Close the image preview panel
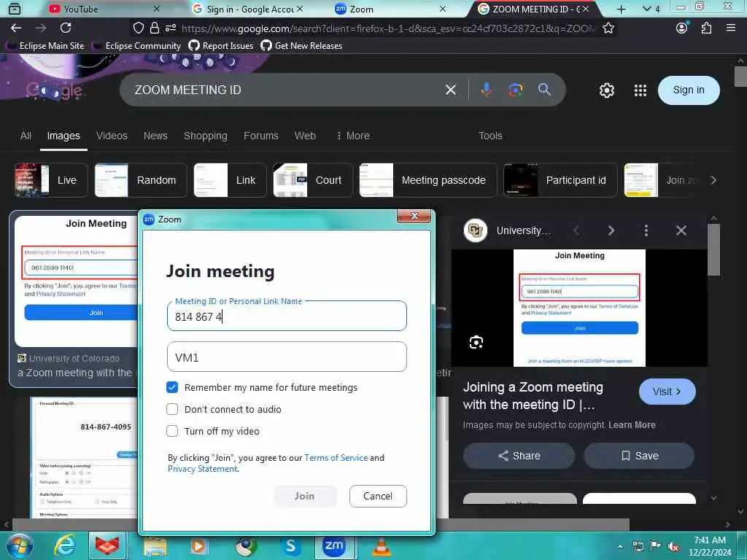747x560 pixels. (x=681, y=230)
